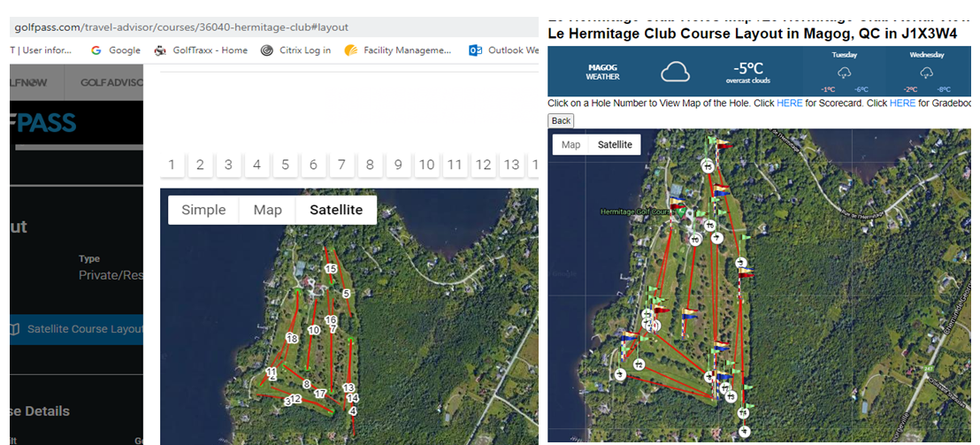This screenshot has height=445, width=980.
Task: Click the '-5ºC' temperature reading
Action: pyautogui.click(x=746, y=68)
